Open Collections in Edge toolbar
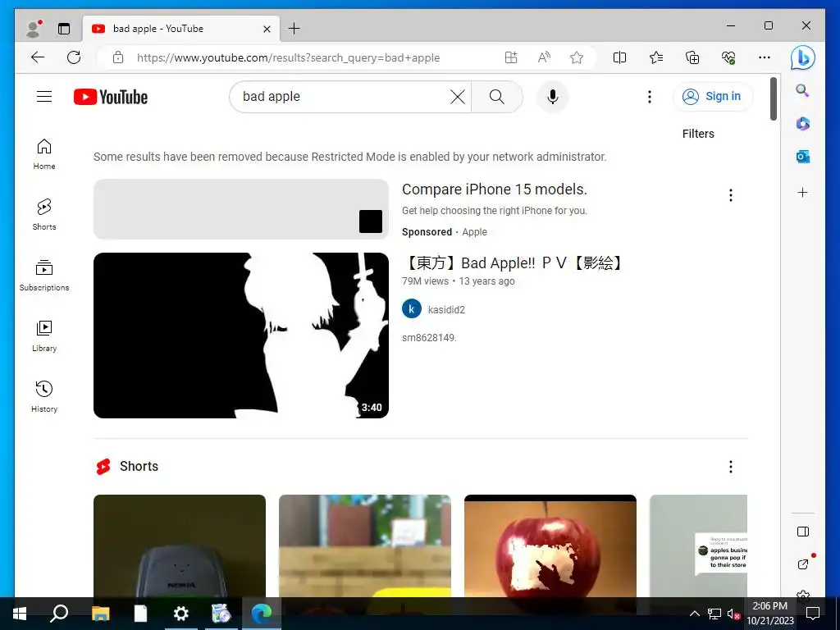Viewport: 840px width, 630px height. tap(692, 58)
